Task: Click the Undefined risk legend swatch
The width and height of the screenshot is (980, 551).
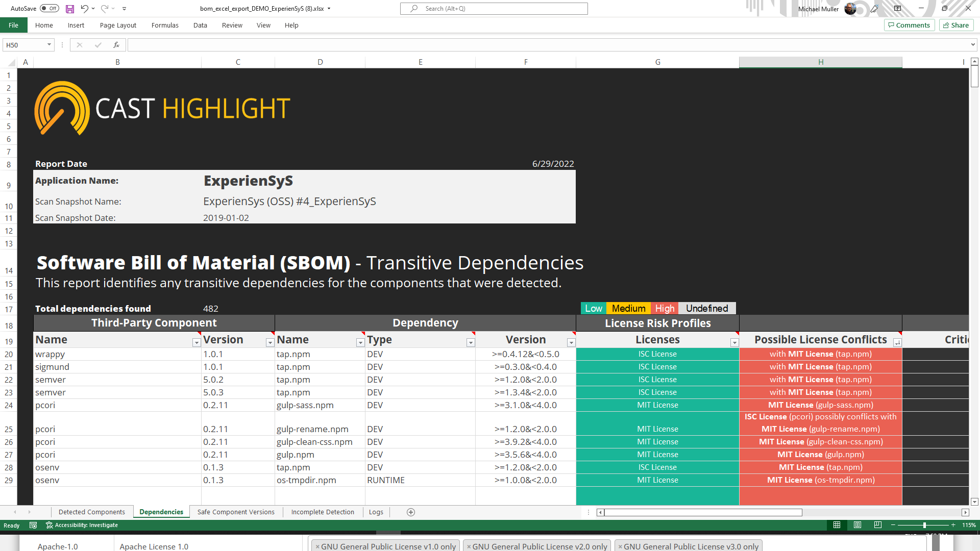Action: [707, 308]
